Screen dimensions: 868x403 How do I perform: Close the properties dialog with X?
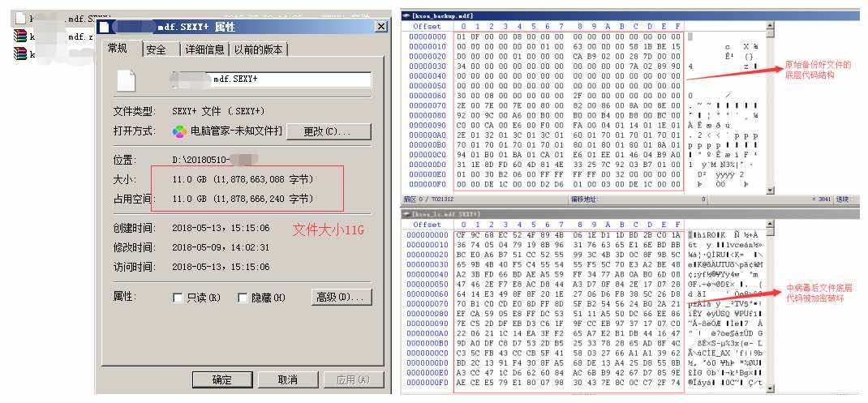coord(380,27)
